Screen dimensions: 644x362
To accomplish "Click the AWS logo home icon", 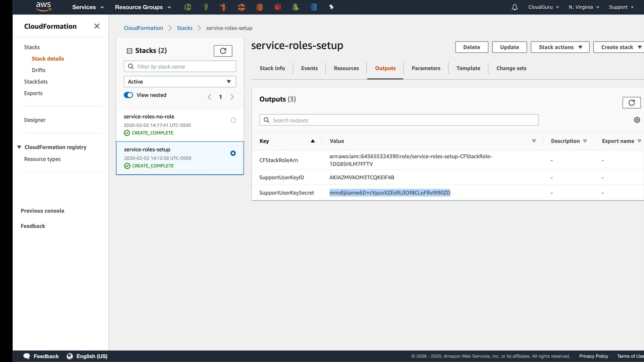I will pyautogui.click(x=43, y=7).
